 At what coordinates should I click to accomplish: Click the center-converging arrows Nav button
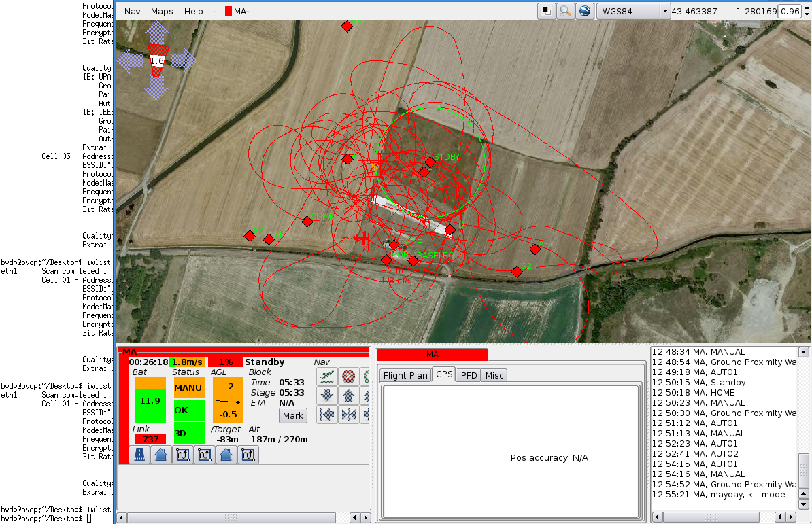coord(348,414)
